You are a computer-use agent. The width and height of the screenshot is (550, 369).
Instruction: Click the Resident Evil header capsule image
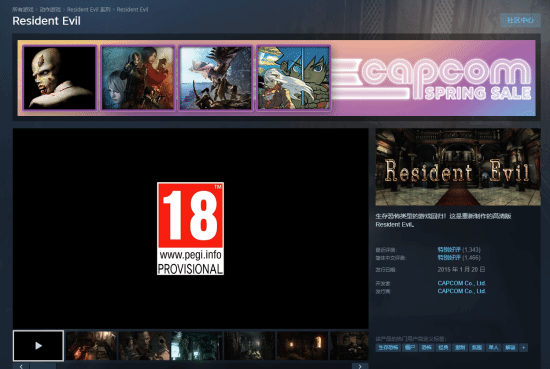click(x=458, y=167)
